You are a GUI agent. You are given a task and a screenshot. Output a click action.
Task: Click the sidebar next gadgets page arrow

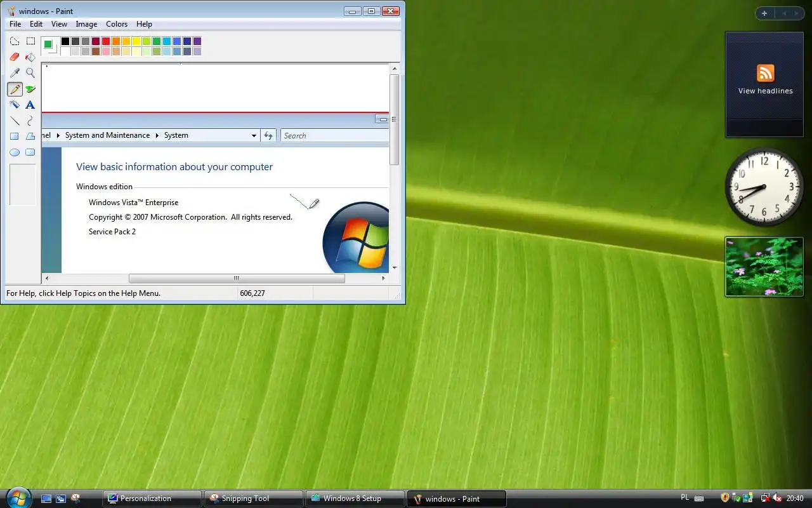[796, 13]
